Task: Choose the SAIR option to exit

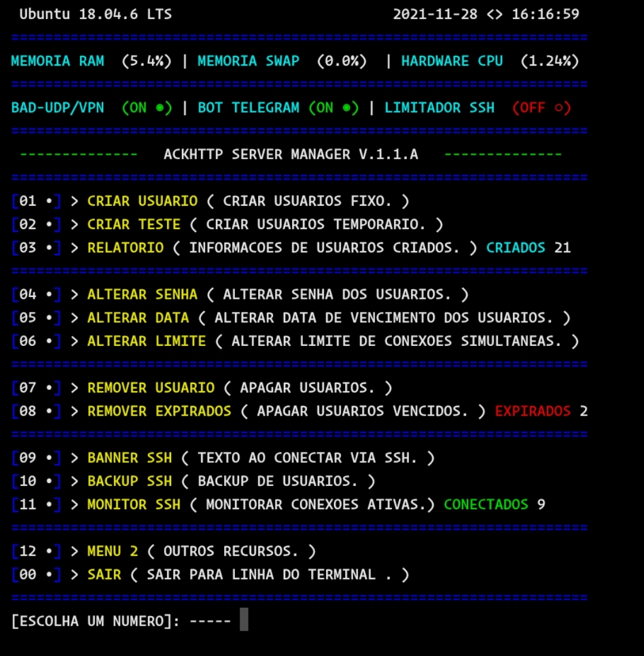Action: (105, 574)
